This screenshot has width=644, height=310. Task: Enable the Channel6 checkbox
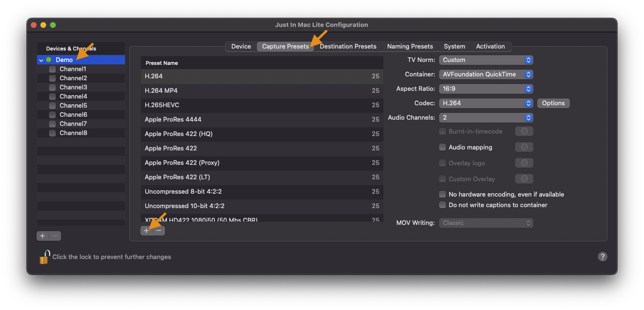coord(52,115)
